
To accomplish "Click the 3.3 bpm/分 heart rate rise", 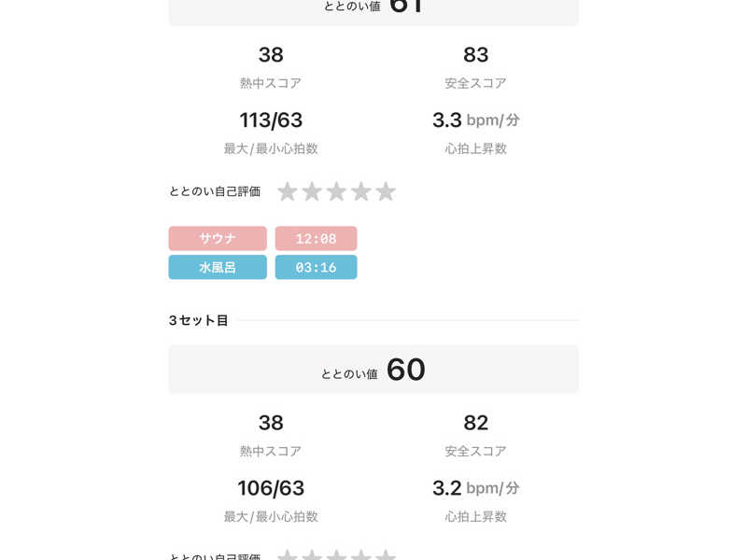I will 475,120.
